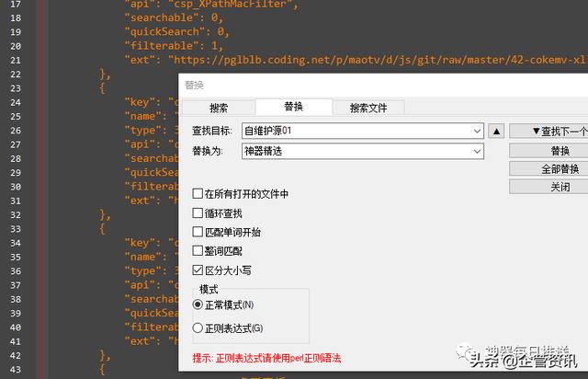Expand the 查找目标 dropdown arrow
The width and height of the screenshot is (588, 379).
point(476,131)
